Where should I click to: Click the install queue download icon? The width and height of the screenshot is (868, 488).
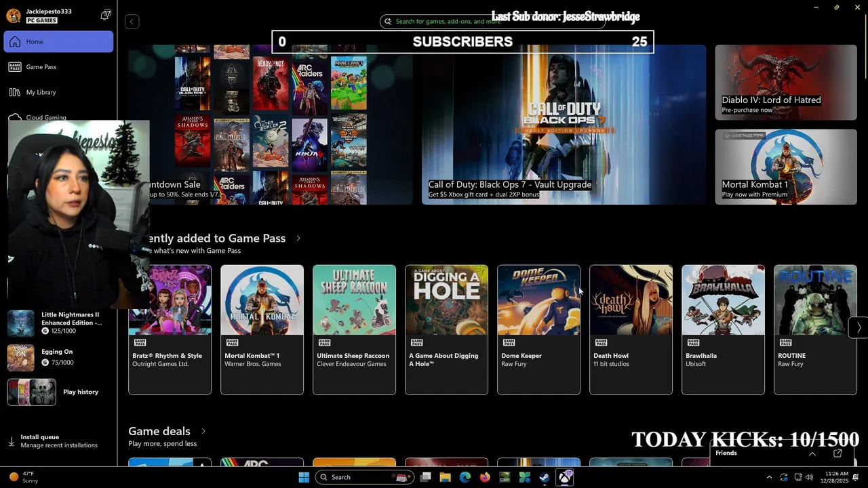tap(12, 441)
